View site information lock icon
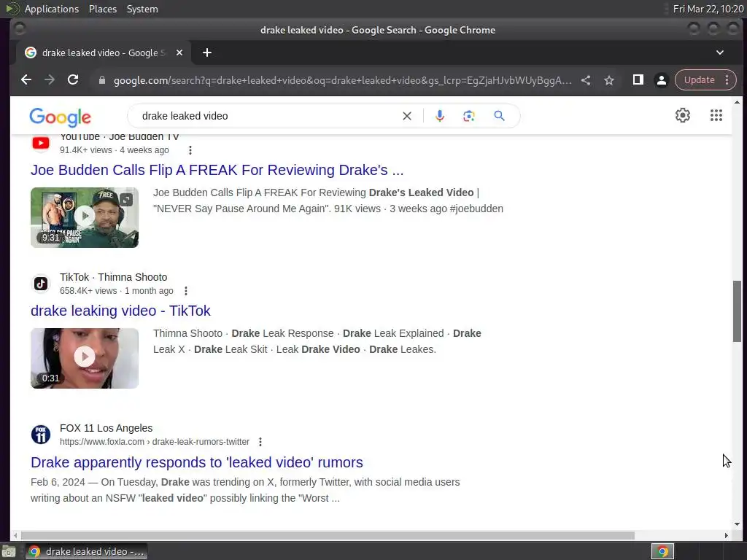Viewport: 747px width, 560px height. 101,80
